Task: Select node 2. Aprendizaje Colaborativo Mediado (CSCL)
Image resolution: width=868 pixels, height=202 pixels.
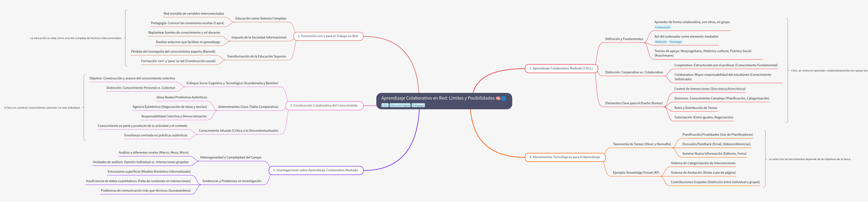Action: point(561,69)
